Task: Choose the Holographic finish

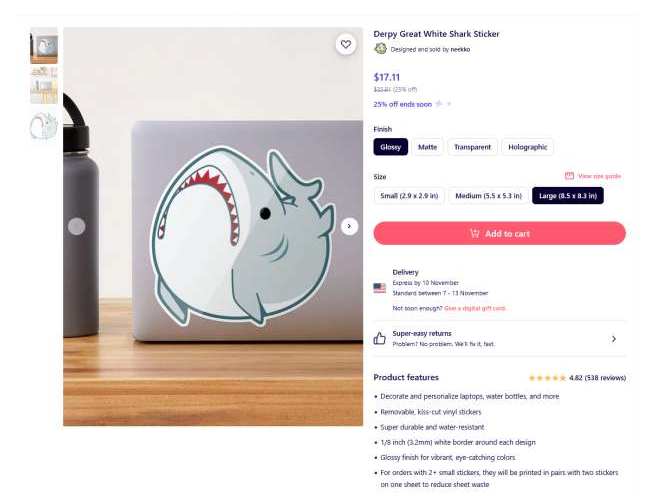Action: tap(527, 147)
